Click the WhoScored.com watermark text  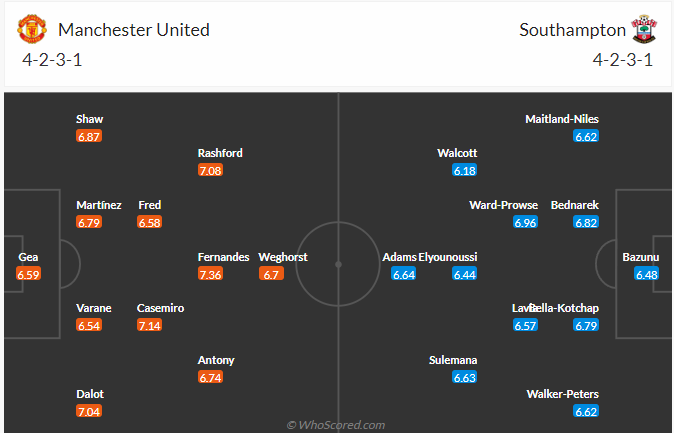coord(336,425)
